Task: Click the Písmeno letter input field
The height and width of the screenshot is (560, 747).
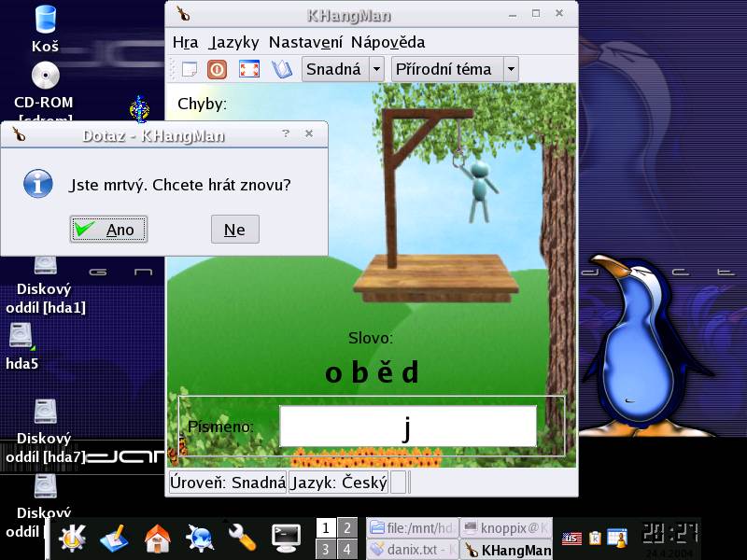Action: pos(408,427)
